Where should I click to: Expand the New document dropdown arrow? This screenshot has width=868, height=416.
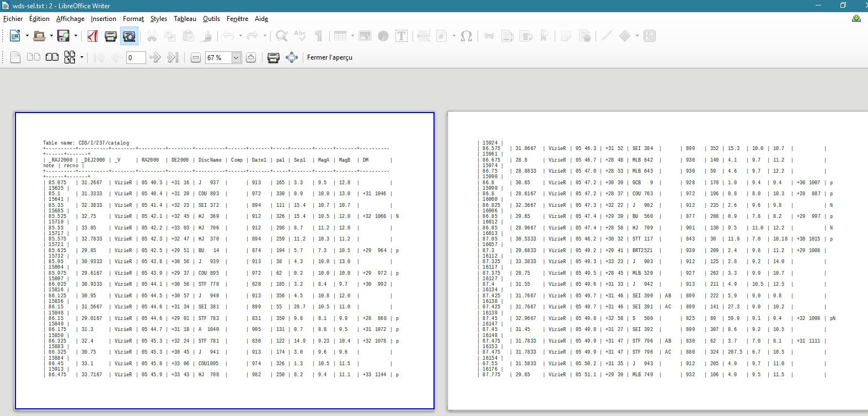tap(27, 36)
